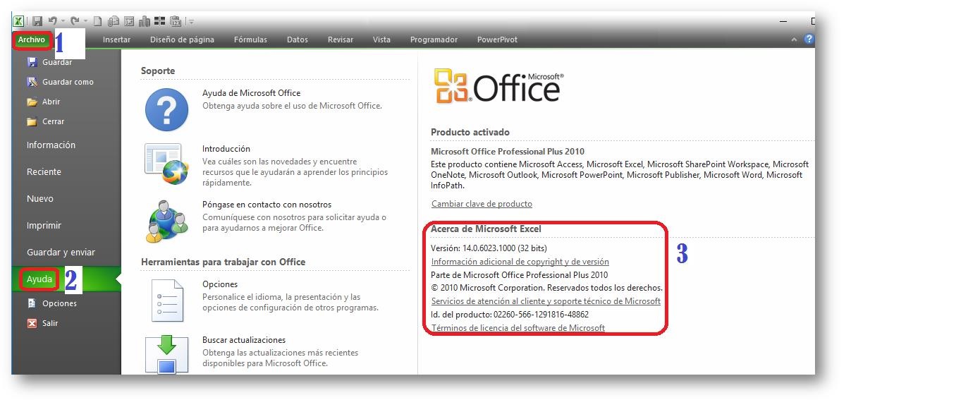Switch to the Diseño de página tab
The height and width of the screenshot is (400, 980).
pyautogui.click(x=182, y=40)
